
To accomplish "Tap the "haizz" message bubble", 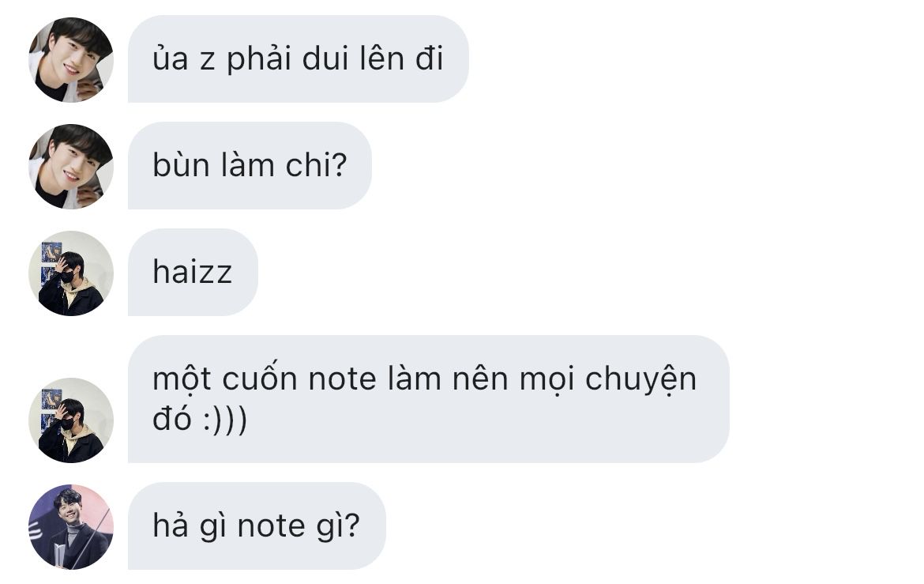I will tap(193, 273).
